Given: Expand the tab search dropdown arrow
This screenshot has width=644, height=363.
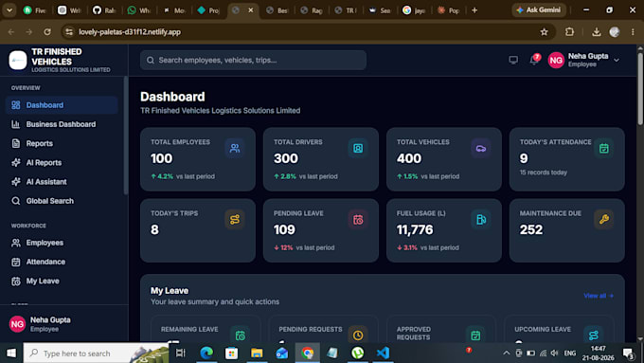Looking at the screenshot, I should point(9,10).
